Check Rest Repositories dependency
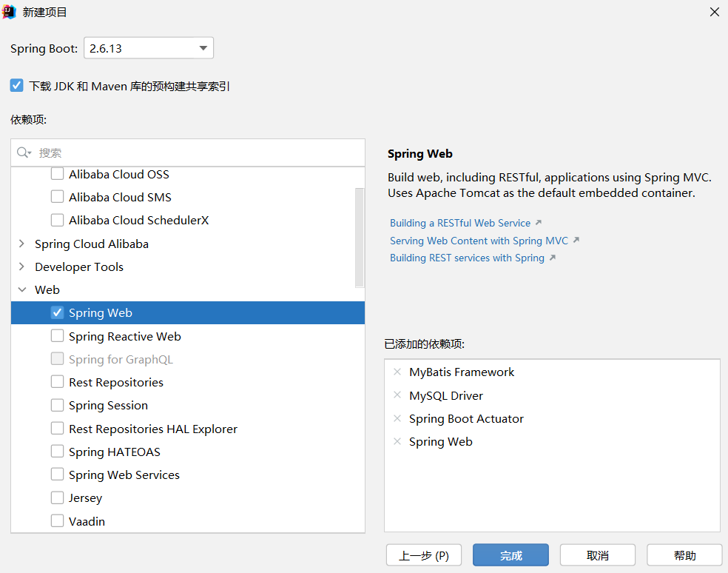This screenshot has height=573, width=728. pos(57,382)
